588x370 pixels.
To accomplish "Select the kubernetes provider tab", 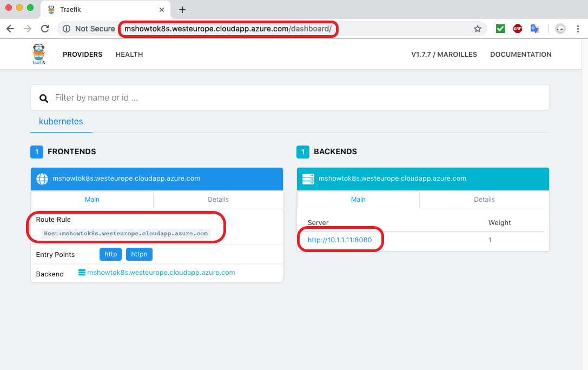I will (61, 122).
